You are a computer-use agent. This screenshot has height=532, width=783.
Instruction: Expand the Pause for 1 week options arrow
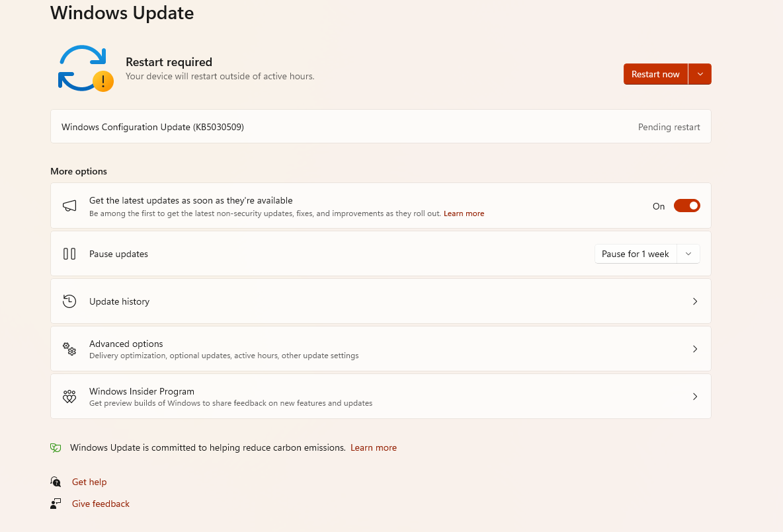tap(688, 254)
